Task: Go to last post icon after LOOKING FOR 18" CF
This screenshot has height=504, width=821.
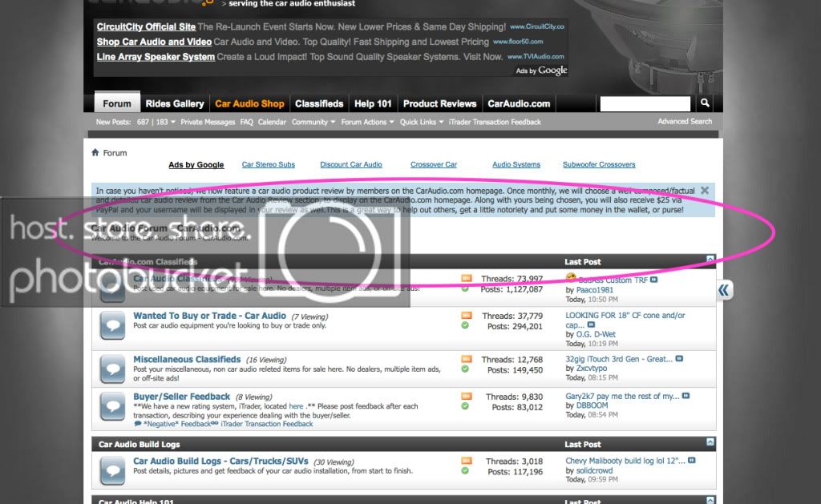Action: point(591,325)
